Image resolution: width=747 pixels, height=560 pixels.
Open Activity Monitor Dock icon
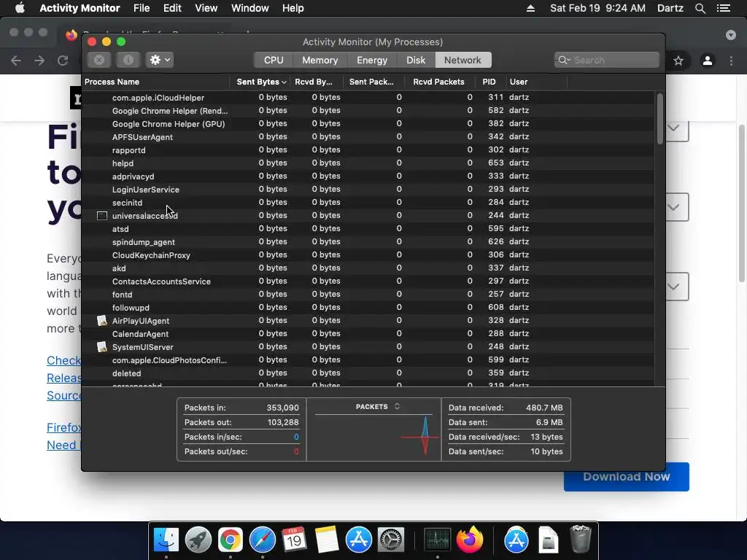438,540
